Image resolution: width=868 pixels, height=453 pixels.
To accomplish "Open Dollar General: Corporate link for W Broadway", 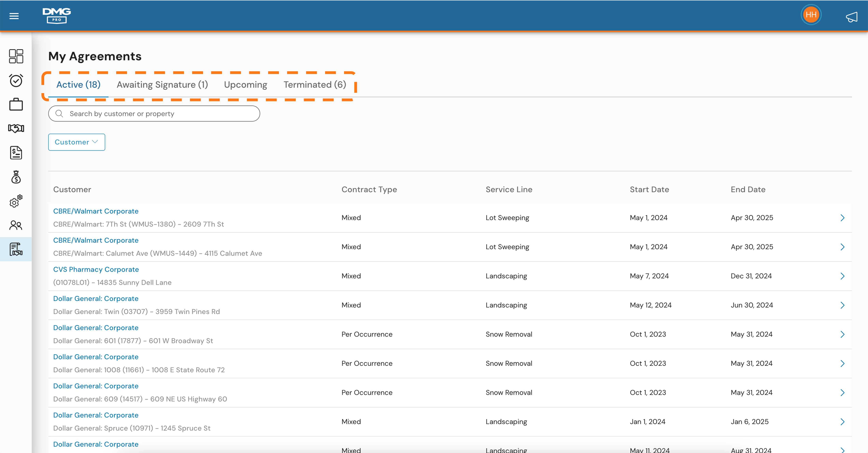I will click(96, 328).
